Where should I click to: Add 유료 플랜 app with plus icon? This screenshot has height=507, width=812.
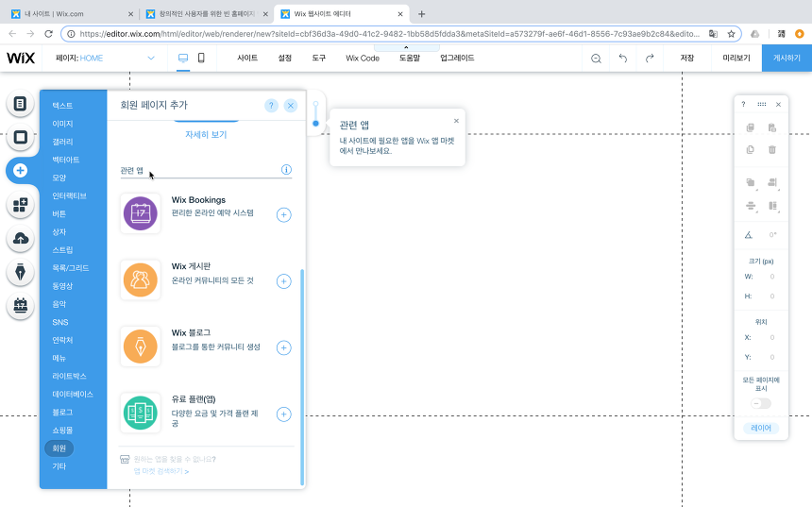[x=284, y=414]
